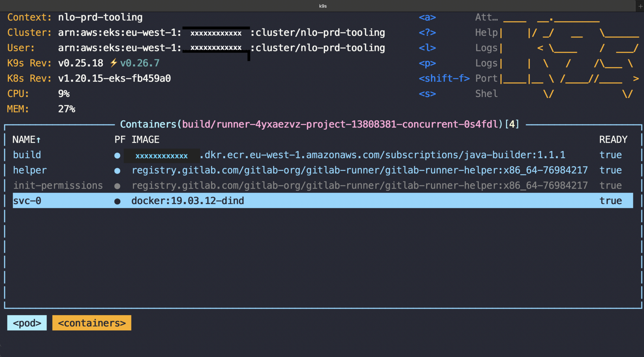Viewport: 644px width, 357px height.
Task: Click the PF dot for init-permissions container
Action: (x=117, y=186)
